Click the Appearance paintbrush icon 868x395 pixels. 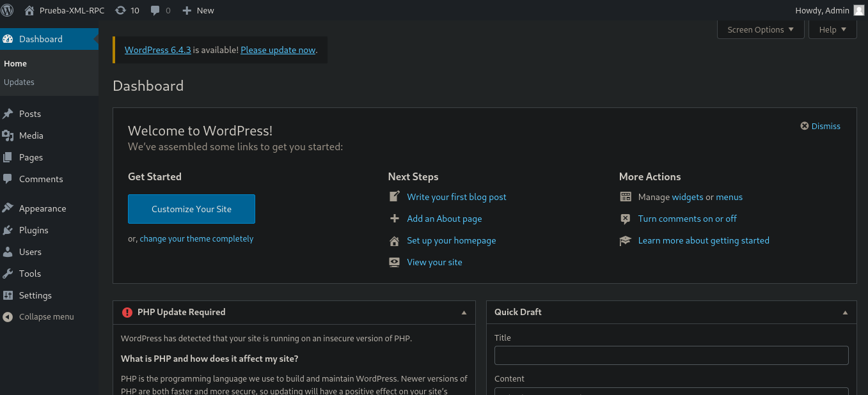(8, 208)
